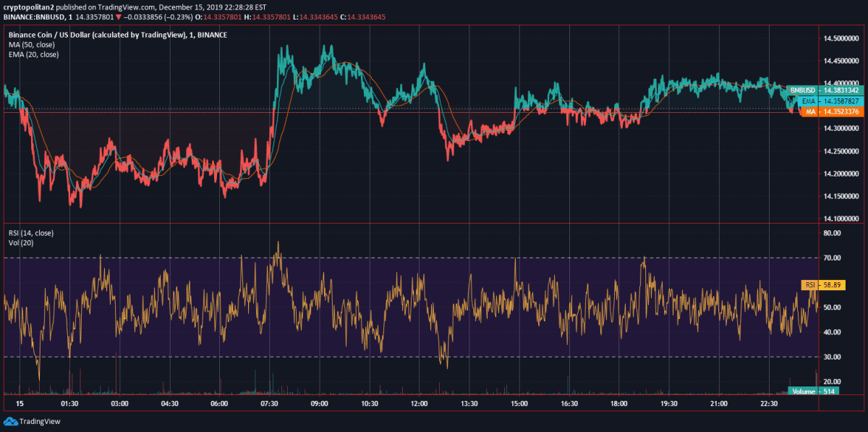
Task: Click the MA (50, close) indicator legend
Action: click(x=32, y=44)
